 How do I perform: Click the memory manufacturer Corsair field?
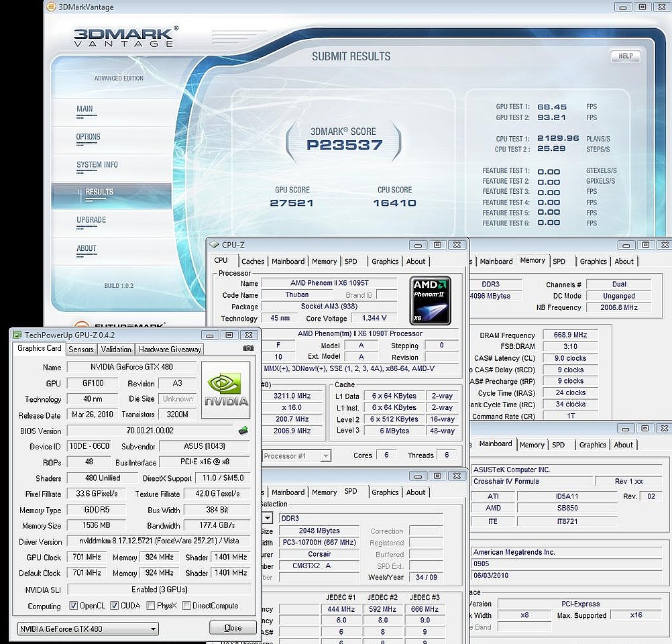319,554
